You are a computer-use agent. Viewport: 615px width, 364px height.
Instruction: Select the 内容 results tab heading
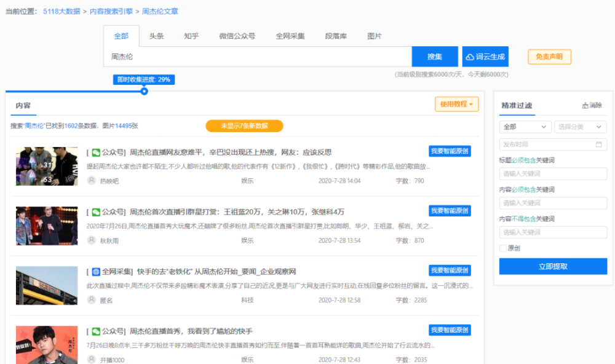pos(23,106)
